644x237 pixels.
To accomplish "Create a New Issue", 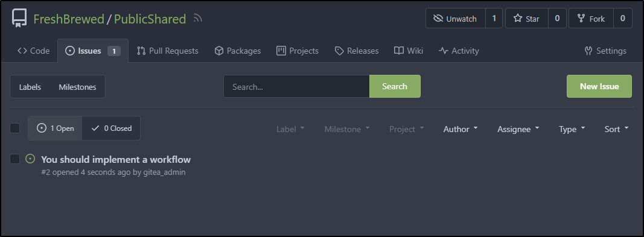I will tap(599, 86).
